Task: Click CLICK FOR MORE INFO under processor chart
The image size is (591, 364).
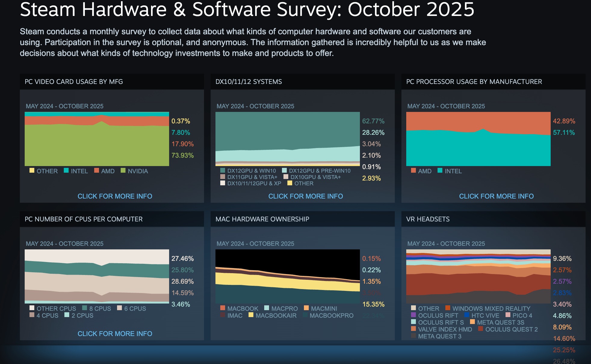Action: pos(497,196)
